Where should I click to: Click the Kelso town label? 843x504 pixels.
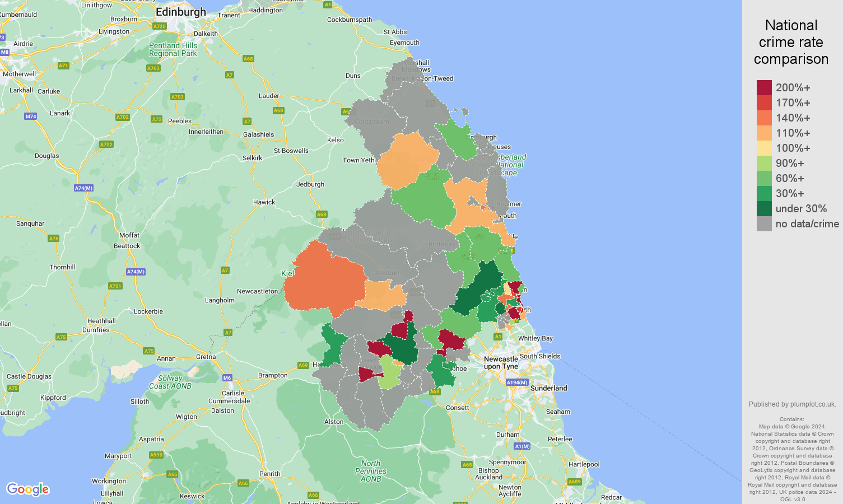point(336,140)
